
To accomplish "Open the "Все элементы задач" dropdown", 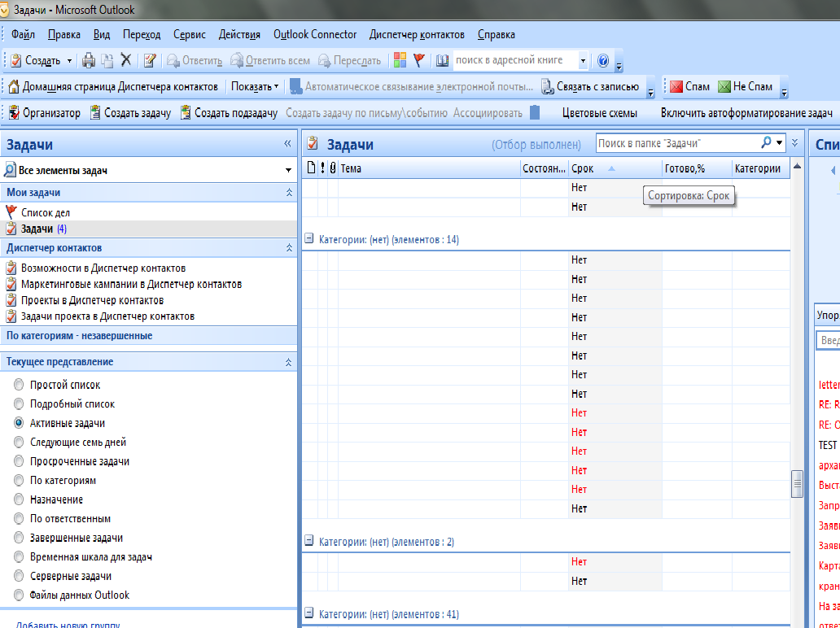I will click(x=288, y=171).
